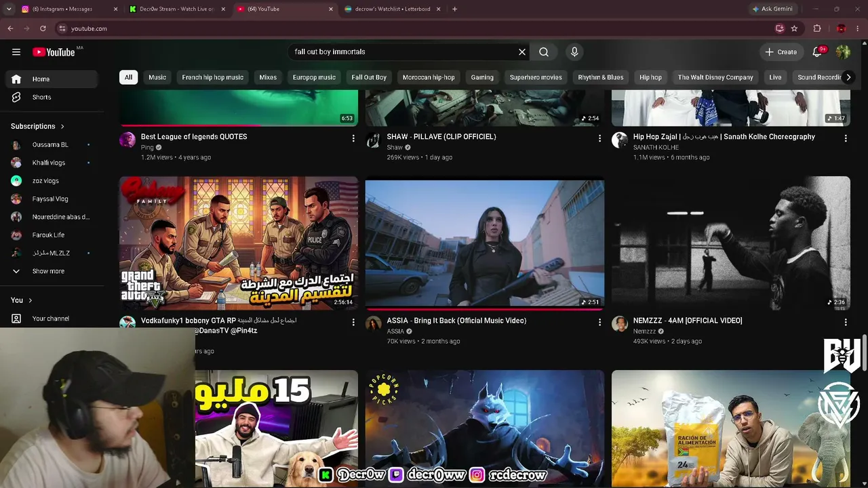Open the Nemzzz channel avatar

click(x=620, y=324)
